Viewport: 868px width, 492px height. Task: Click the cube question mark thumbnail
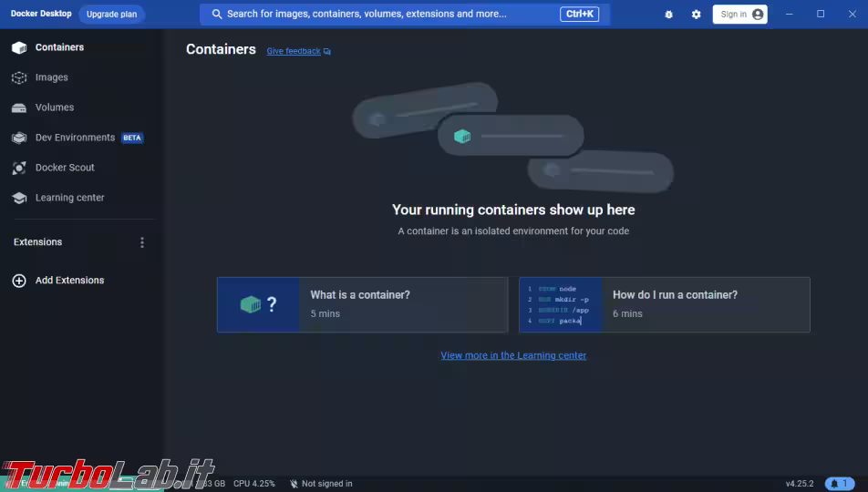tap(259, 305)
